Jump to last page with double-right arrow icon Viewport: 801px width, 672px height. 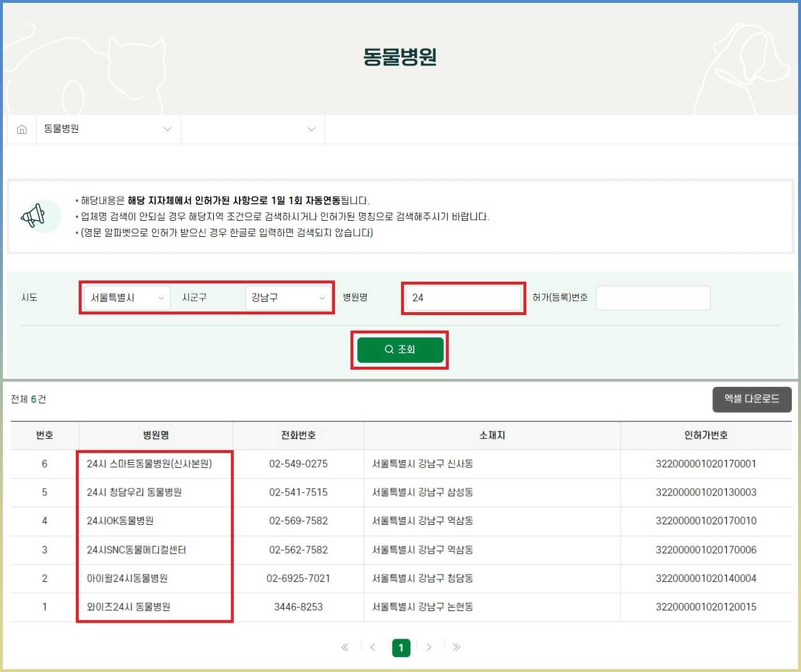pyautogui.click(x=457, y=647)
